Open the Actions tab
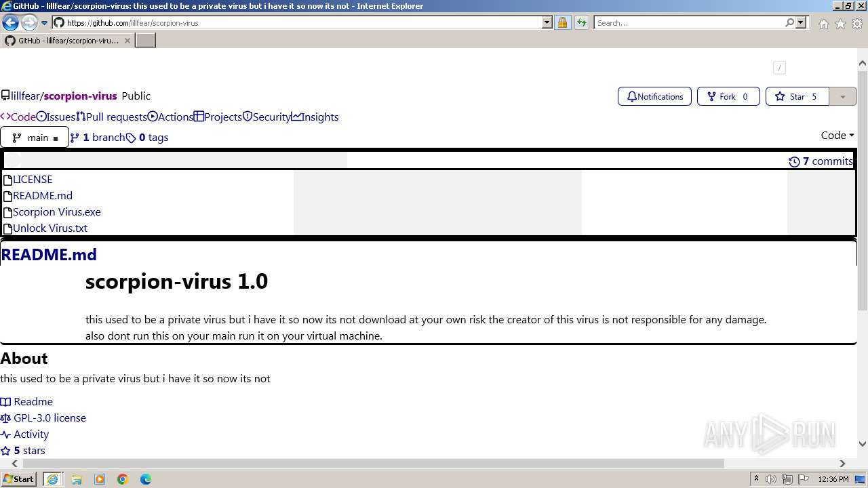Viewport: 868px width, 488px height. coord(170,117)
